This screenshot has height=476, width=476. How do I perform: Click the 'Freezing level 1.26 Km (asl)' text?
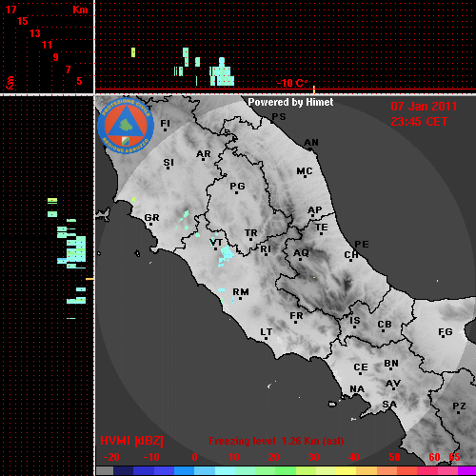click(x=276, y=441)
